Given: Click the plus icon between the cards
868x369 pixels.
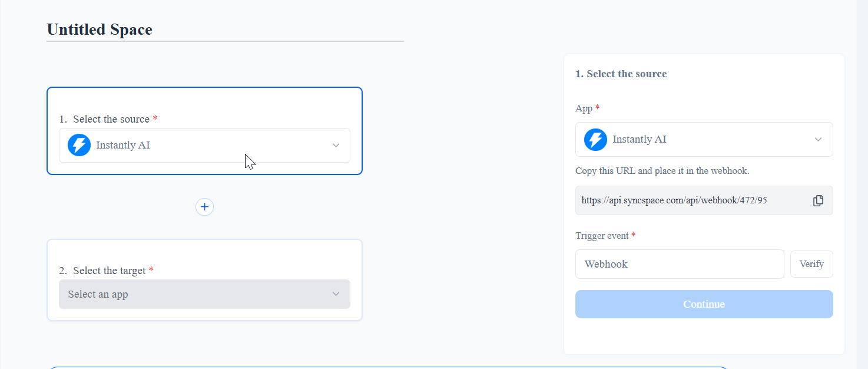Looking at the screenshot, I should [204, 207].
